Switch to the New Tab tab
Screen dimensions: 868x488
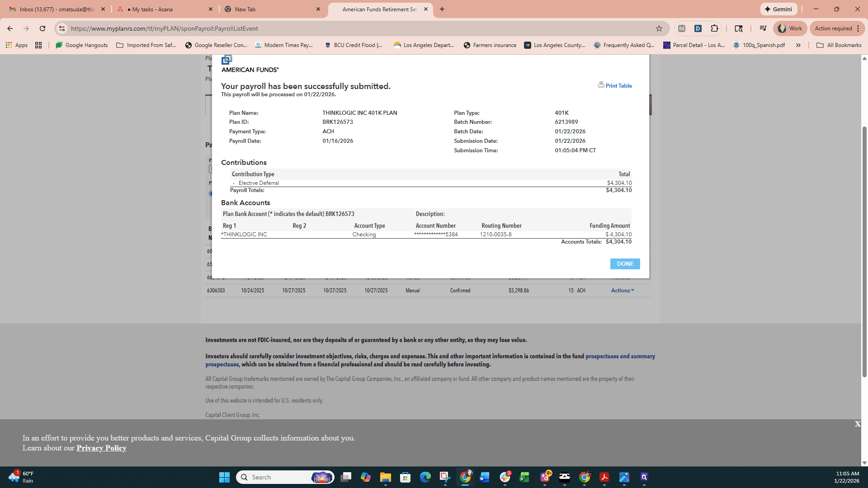(273, 9)
